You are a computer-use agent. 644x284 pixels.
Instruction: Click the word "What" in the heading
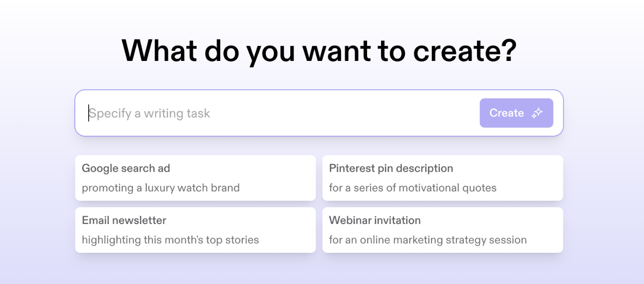click(159, 50)
